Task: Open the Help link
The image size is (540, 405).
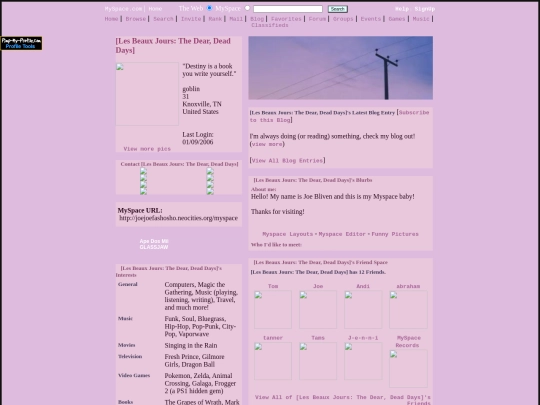Action: pos(402,9)
